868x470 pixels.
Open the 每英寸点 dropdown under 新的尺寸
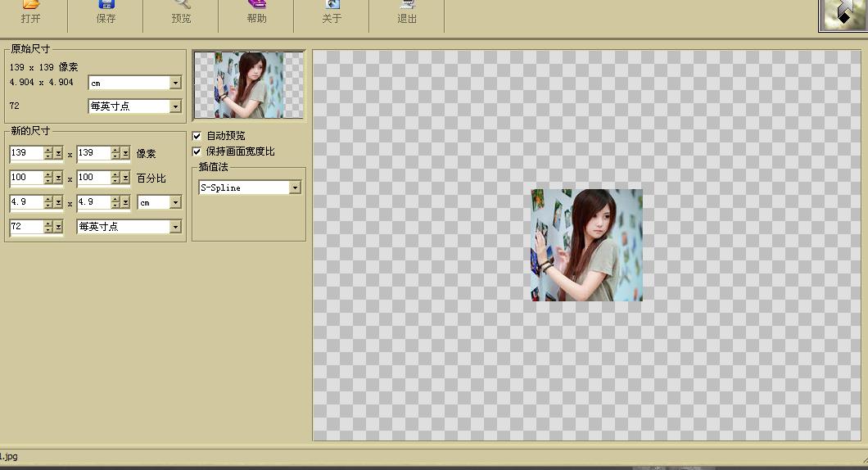175,227
